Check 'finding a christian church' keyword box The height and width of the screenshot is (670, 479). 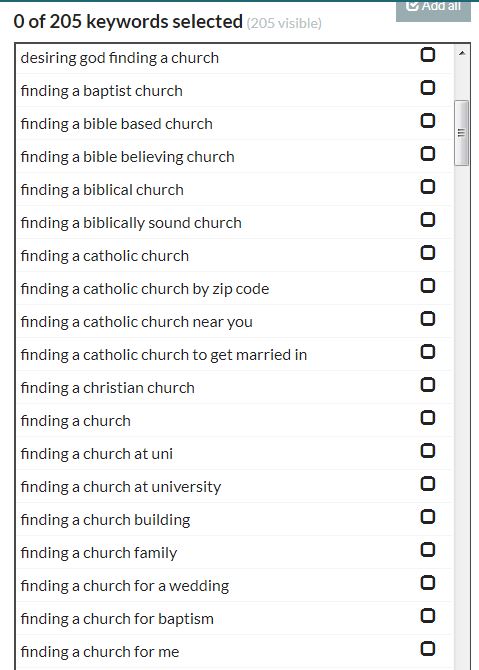click(x=428, y=385)
